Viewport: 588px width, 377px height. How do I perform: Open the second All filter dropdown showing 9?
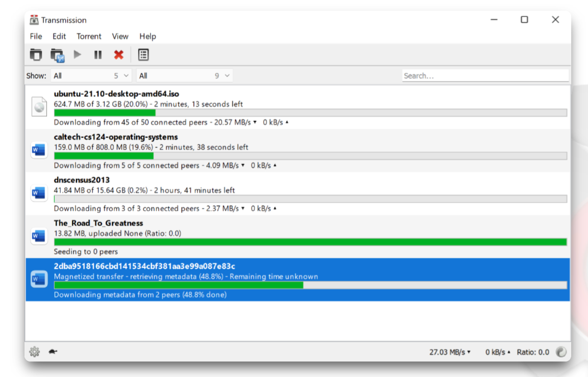184,76
